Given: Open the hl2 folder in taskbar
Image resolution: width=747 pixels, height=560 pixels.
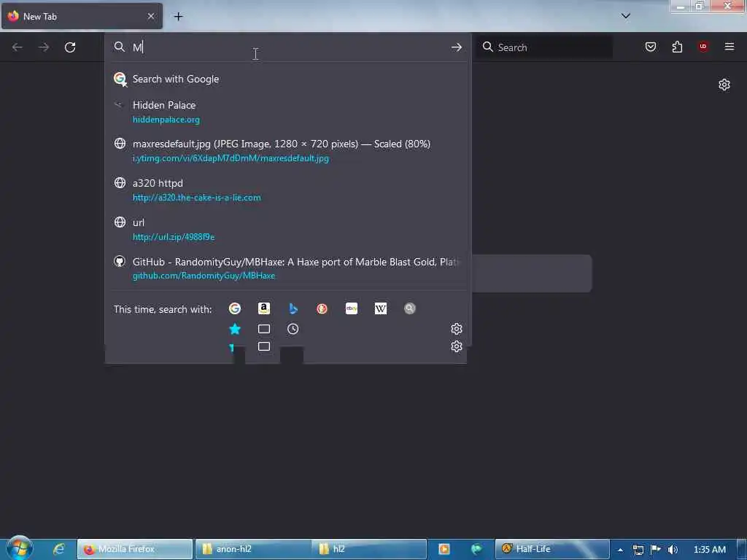Looking at the screenshot, I should [x=369, y=549].
